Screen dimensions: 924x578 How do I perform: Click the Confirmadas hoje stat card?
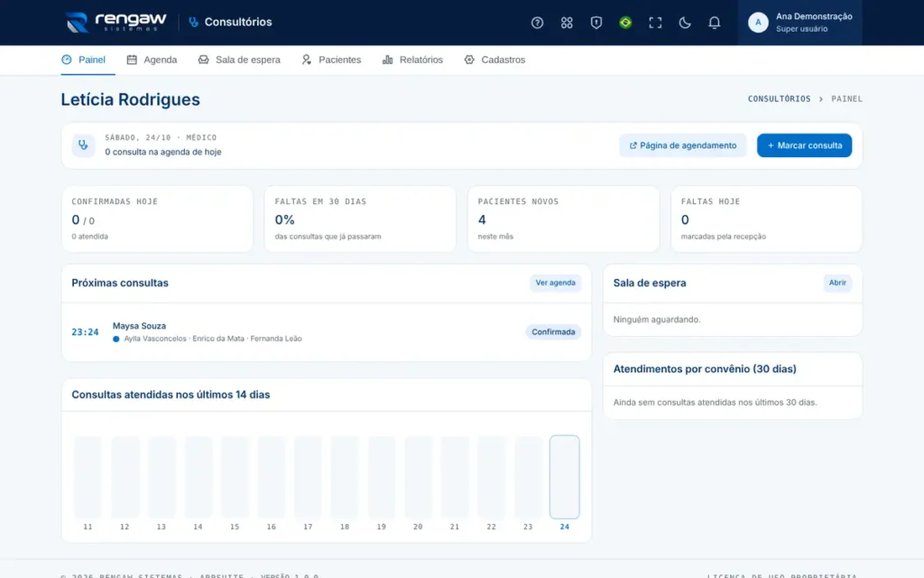pos(157,219)
